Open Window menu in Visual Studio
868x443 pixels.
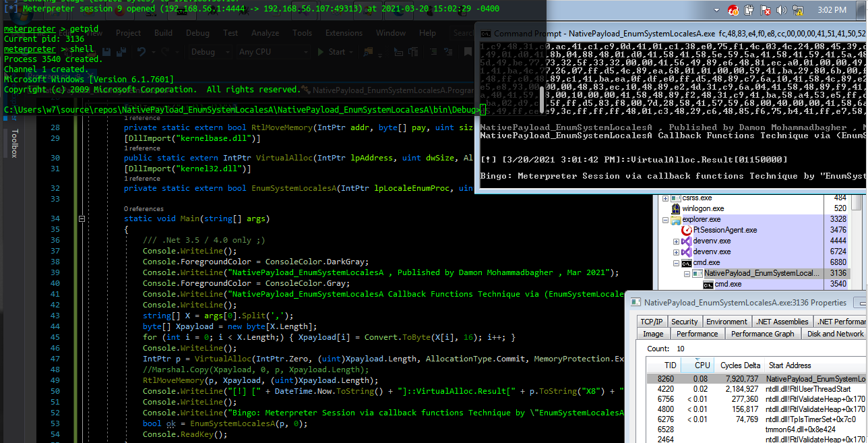pos(391,33)
